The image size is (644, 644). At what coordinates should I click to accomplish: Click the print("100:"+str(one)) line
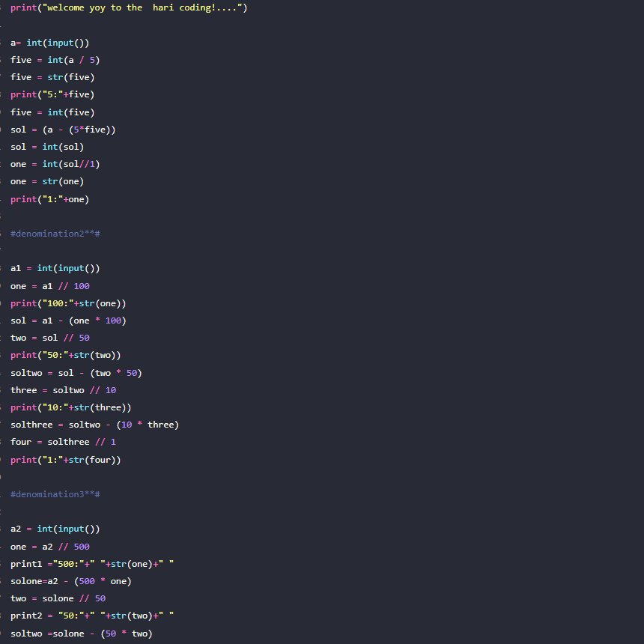(68, 303)
